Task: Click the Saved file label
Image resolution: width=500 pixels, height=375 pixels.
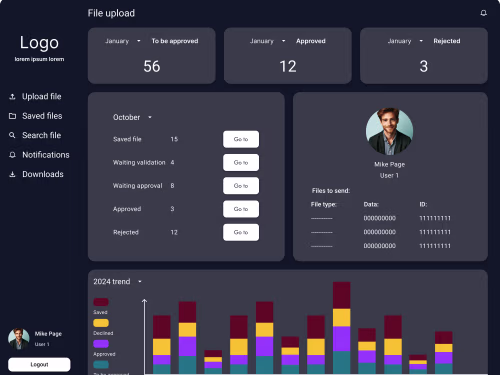Action: click(127, 139)
